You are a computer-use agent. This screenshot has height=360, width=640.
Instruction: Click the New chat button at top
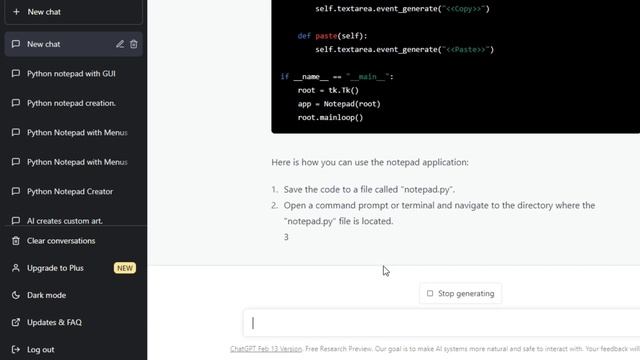73,12
